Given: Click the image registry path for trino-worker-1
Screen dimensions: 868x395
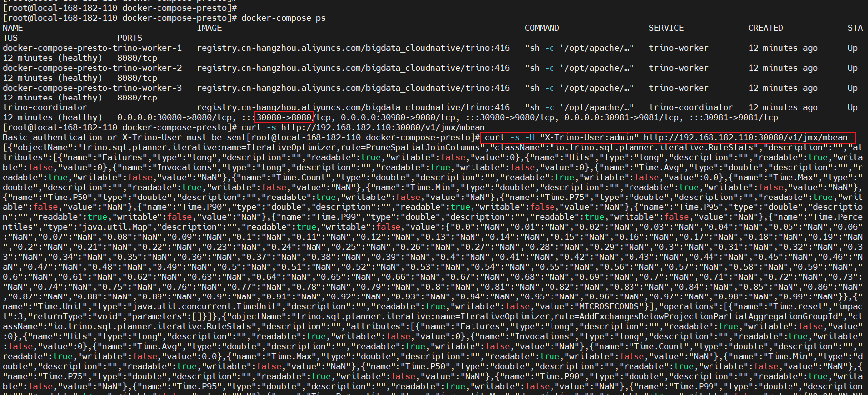Looking at the screenshot, I should 353,48.
